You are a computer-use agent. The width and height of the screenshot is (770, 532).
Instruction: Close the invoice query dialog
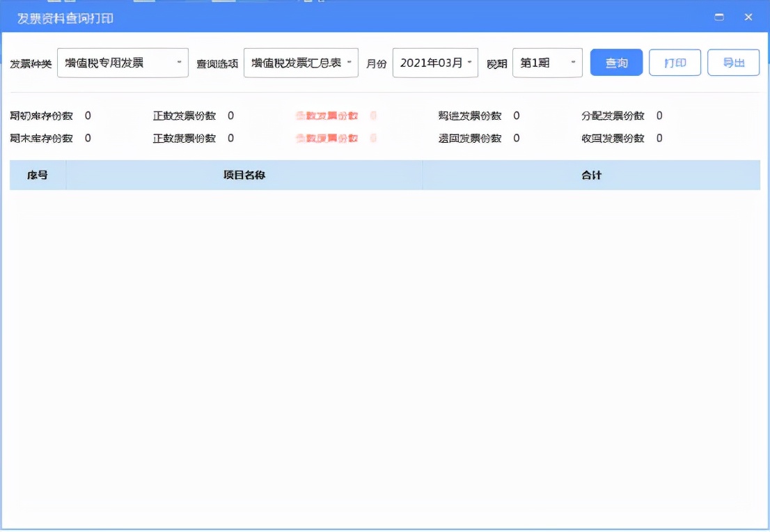748,17
